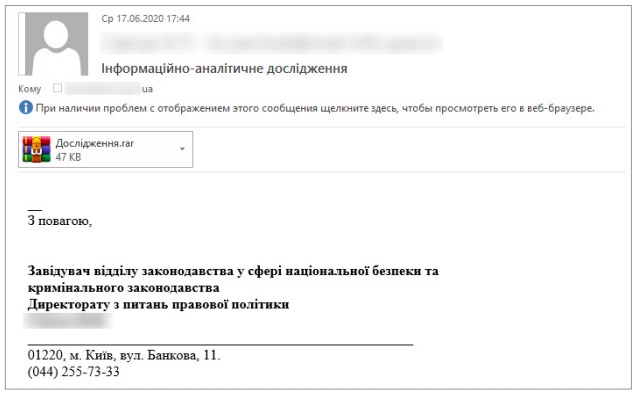Click the blurred sender name line
The width and height of the screenshot is (637, 397).
tap(271, 43)
